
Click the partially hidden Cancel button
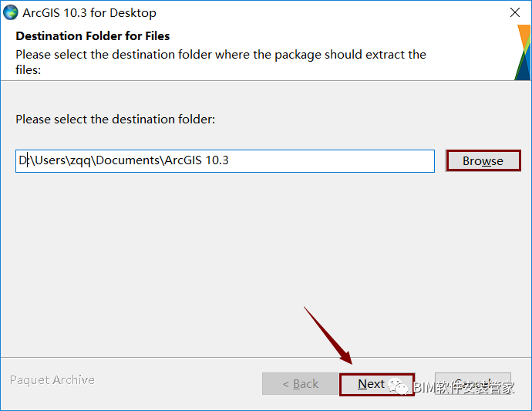(473, 384)
